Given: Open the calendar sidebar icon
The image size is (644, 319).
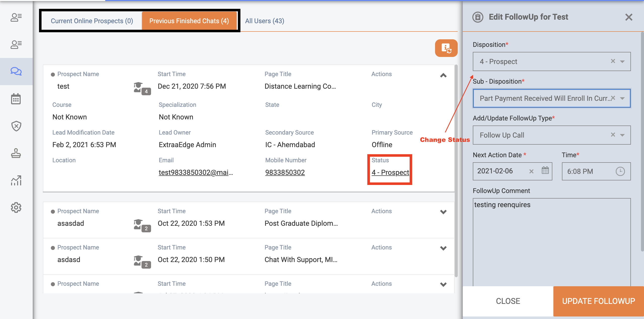Looking at the screenshot, I should (16, 99).
